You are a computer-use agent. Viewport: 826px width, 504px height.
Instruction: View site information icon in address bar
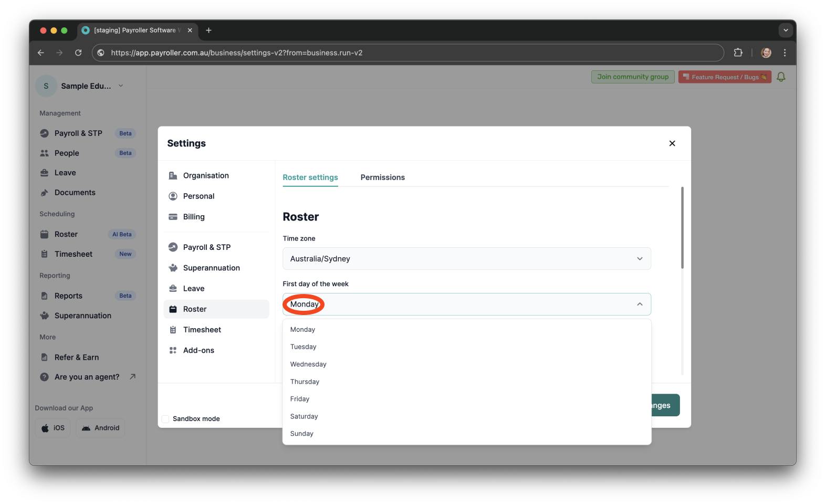101,52
